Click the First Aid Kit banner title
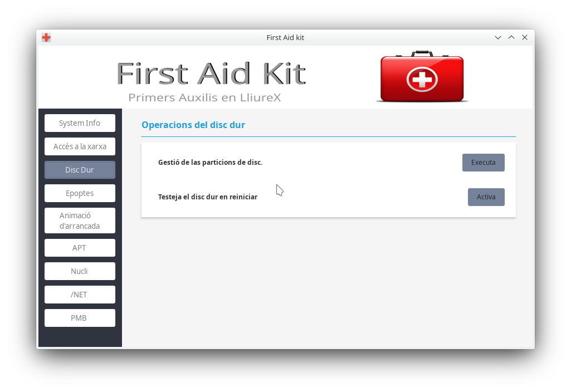The height and width of the screenshot is (392, 571). click(x=211, y=74)
